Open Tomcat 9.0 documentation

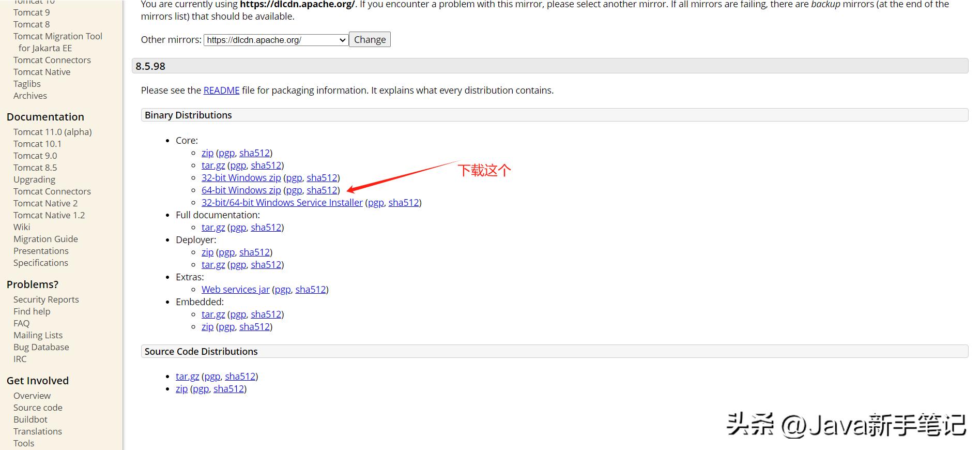[x=35, y=156]
